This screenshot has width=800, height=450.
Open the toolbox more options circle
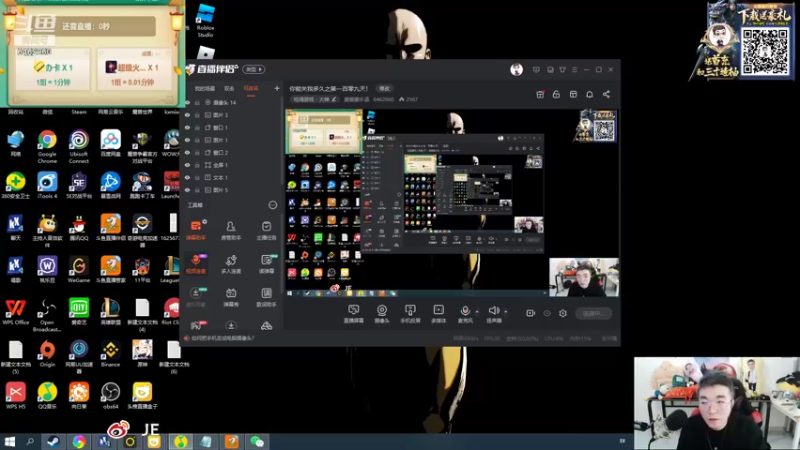[272, 205]
